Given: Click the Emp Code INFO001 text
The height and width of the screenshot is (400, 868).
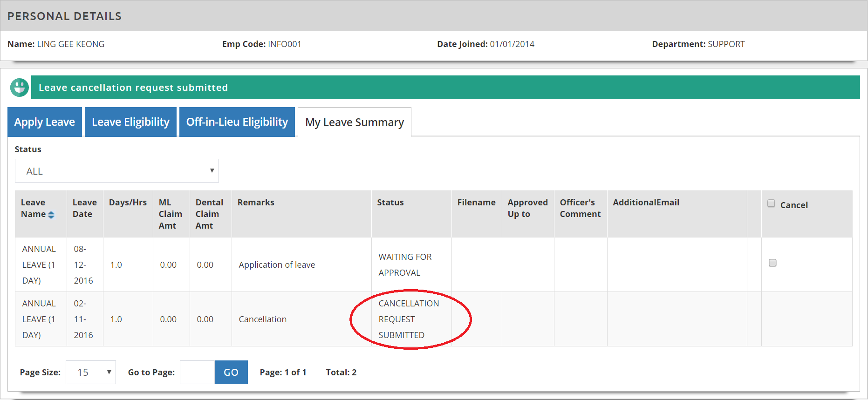Looking at the screenshot, I should [x=262, y=44].
